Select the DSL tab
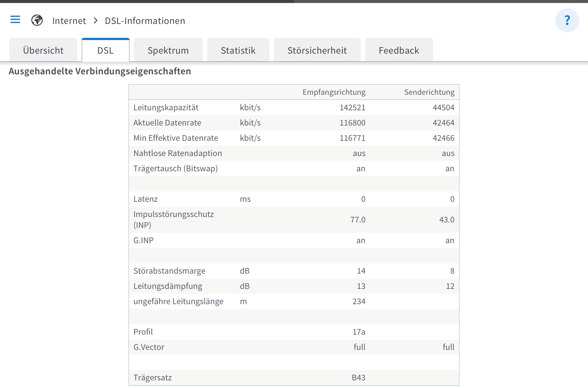Viewport: 588px width, 388px height. (106, 50)
